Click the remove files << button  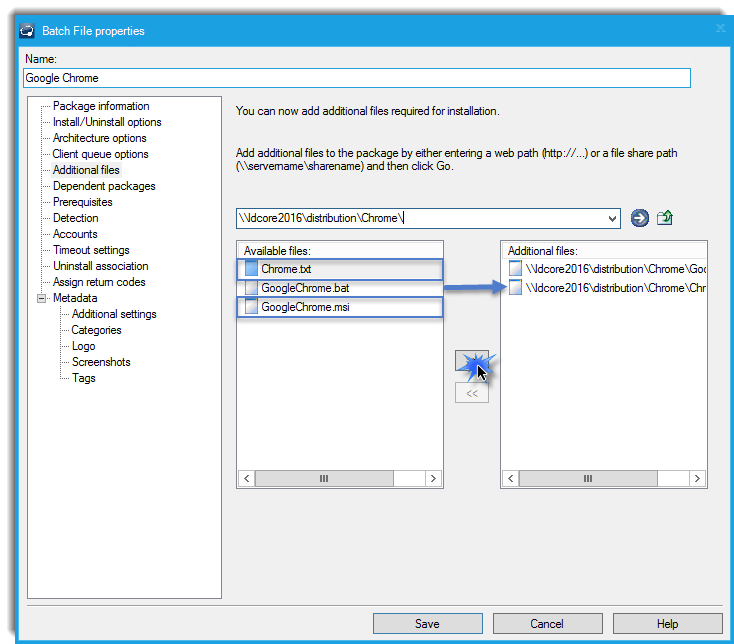[472, 393]
